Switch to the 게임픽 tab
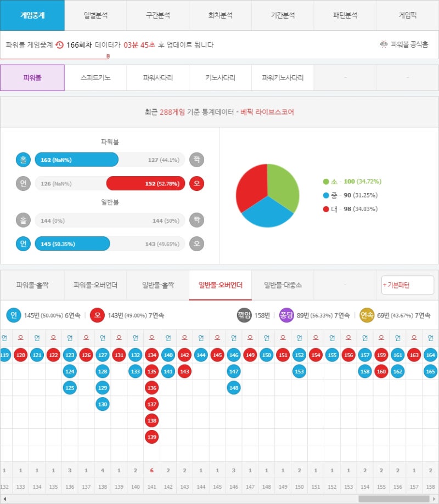Image resolution: width=439 pixels, height=504 pixels. pyautogui.click(x=408, y=15)
